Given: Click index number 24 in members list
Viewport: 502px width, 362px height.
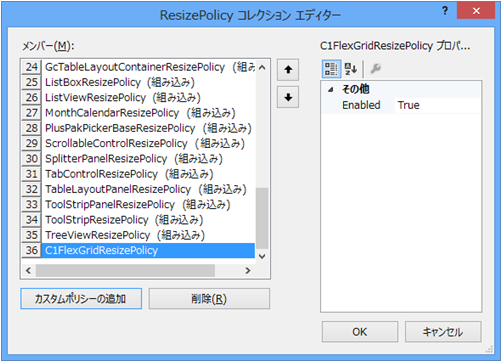Looking at the screenshot, I should click(x=32, y=67).
